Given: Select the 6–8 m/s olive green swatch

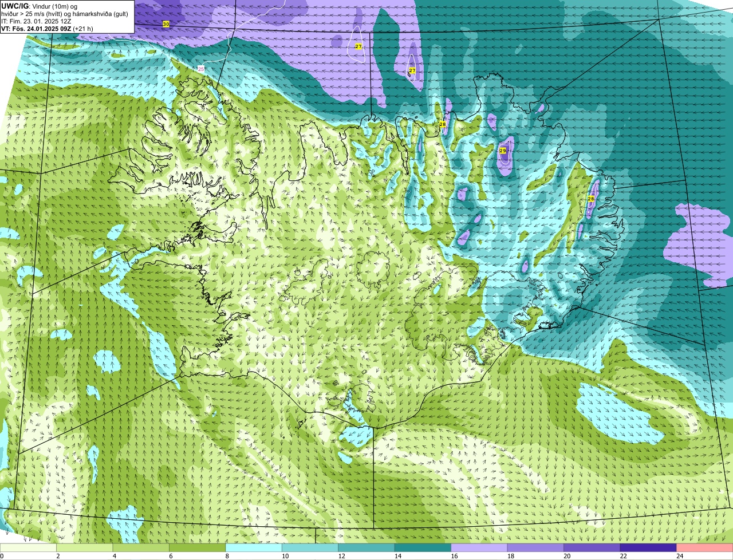Looking at the screenshot, I should pyautogui.click(x=198, y=547).
